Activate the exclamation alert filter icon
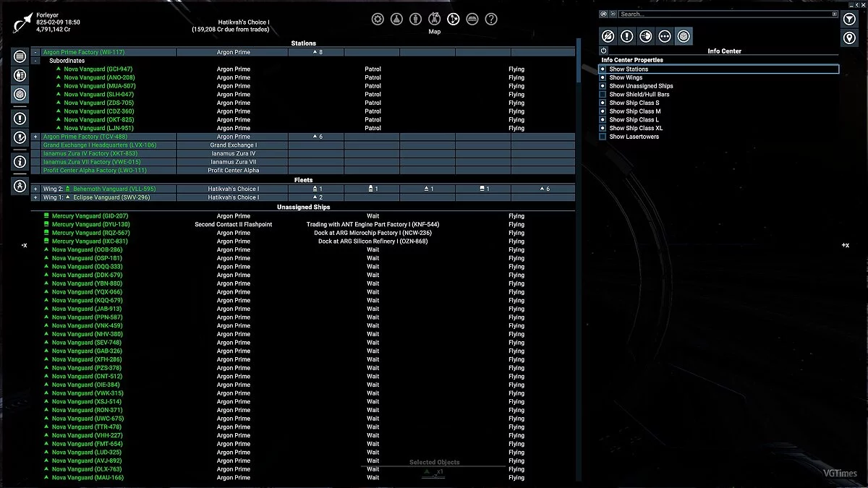Screen dimensions: 868x488 626,35
